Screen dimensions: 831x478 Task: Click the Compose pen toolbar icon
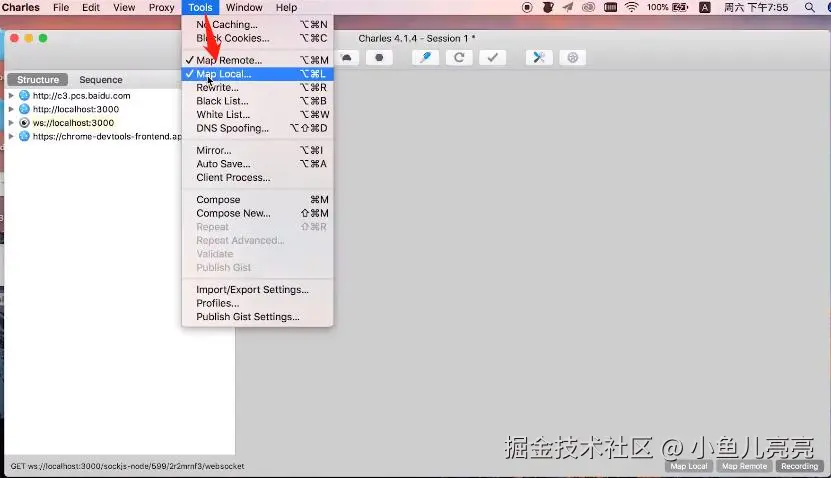click(426, 57)
